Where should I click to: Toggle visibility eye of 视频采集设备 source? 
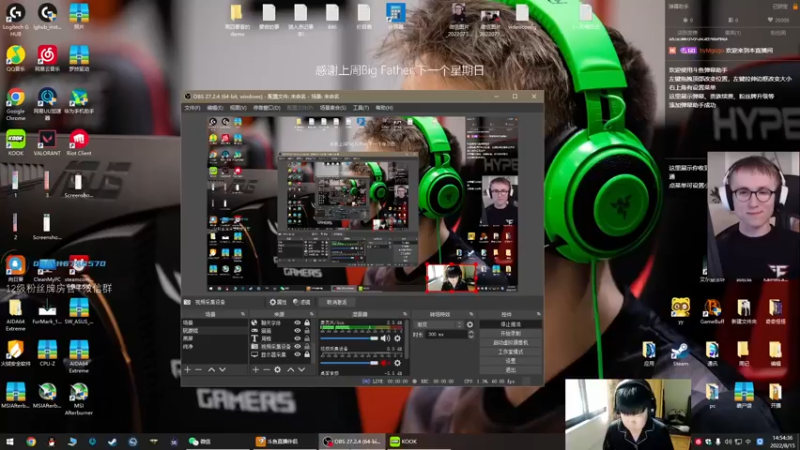(x=297, y=346)
